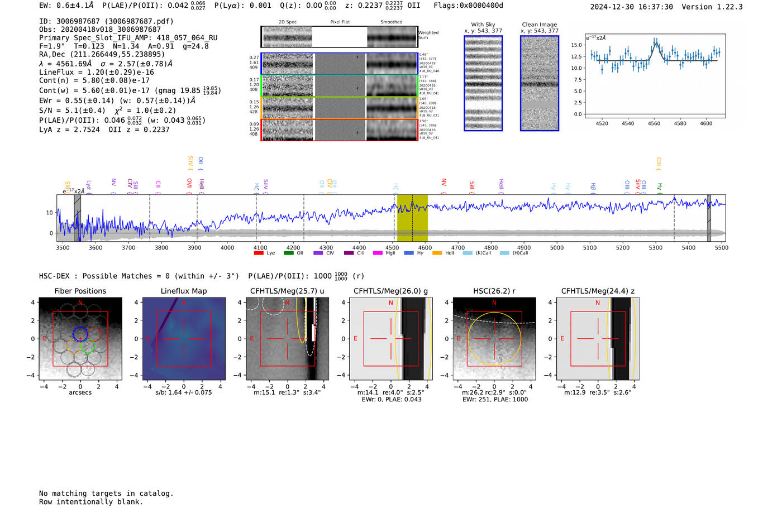Screen dimensions: 782x532
Task: Click the z: 0.2237 OII header value
Action: pos(383,6)
